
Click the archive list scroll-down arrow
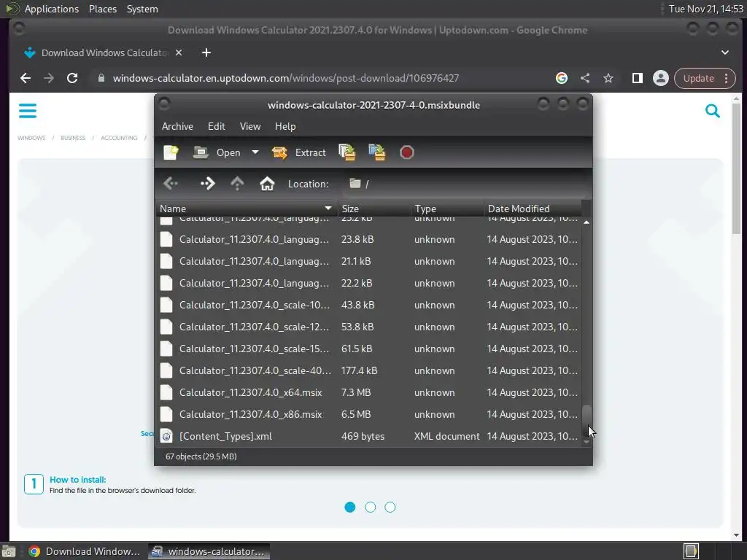(x=587, y=442)
